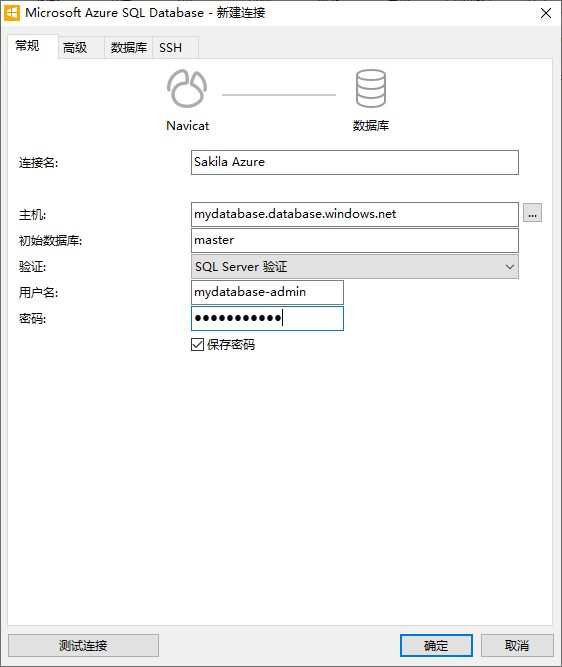Screen dimensions: 562x667
Task: Click the 密码 password field
Action: [x=267, y=318]
